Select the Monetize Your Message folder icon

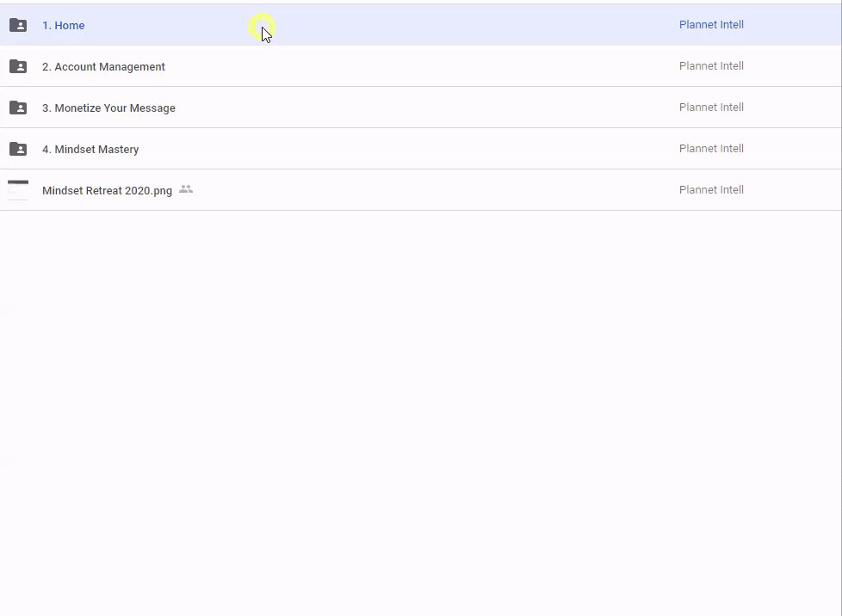(x=18, y=108)
